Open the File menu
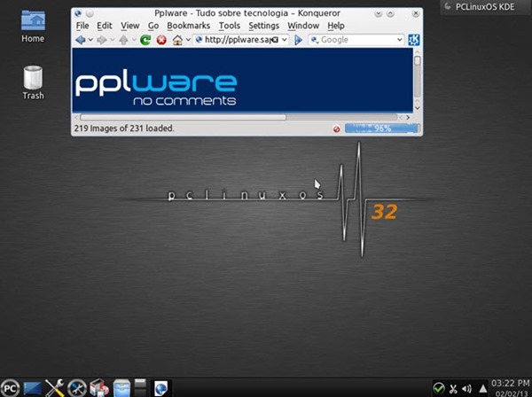Screen dimensions: 532x397 pos(82,26)
